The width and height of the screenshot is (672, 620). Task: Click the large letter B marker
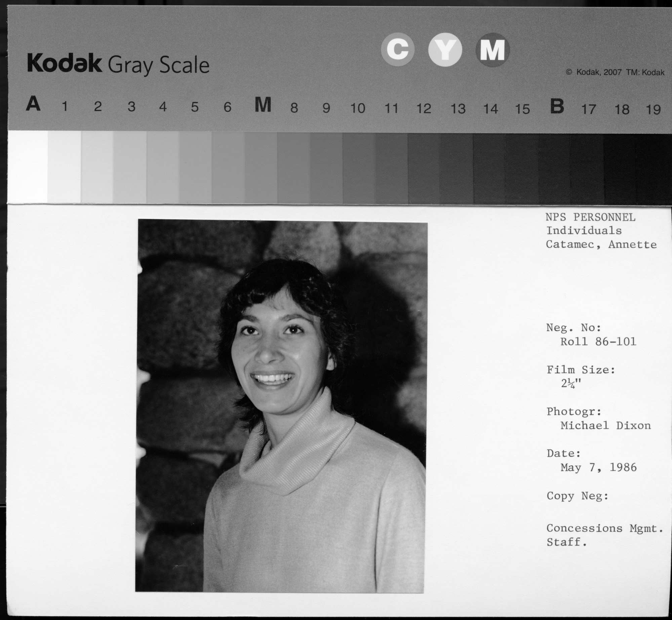(x=557, y=107)
